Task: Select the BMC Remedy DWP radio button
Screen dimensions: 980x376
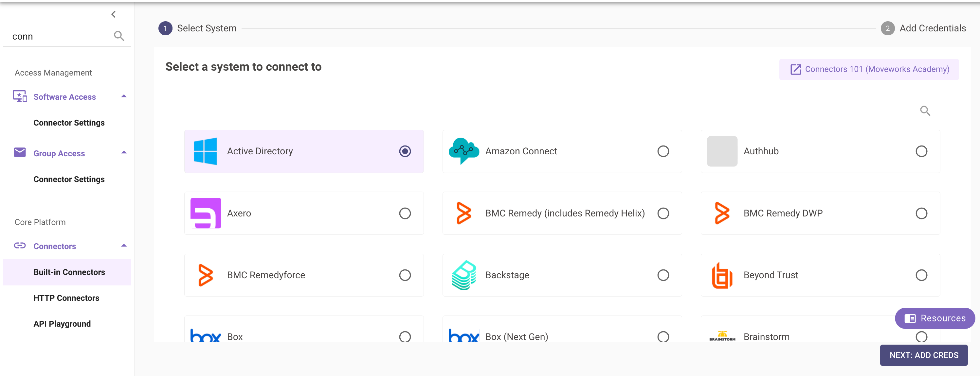Action: (x=921, y=213)
